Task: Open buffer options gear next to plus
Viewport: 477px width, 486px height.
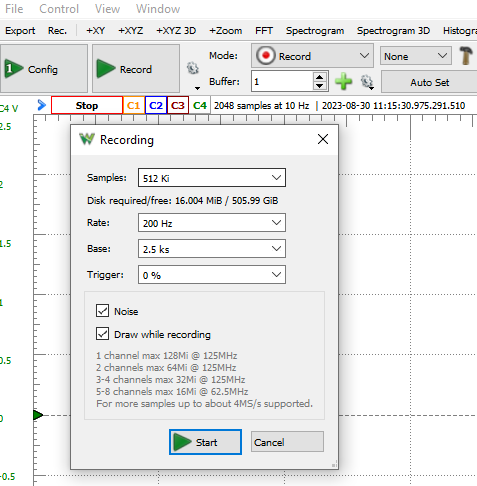Action: tap(367, 82)
